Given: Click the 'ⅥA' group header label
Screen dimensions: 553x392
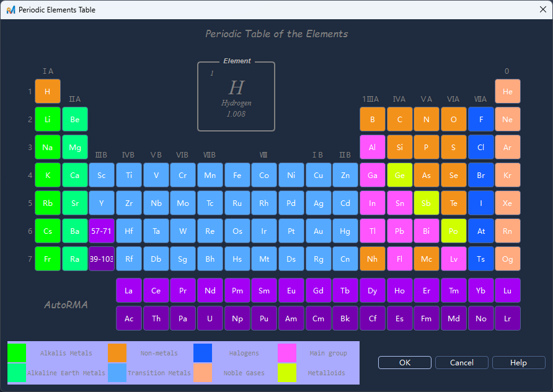Looking at the screenshot, I should point(453,99).
